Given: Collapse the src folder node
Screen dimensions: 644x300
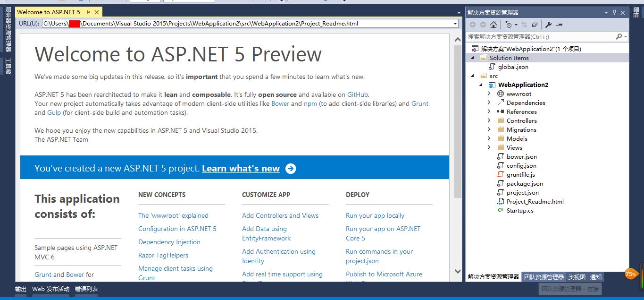Looking at the screenshot, I should coord(473,76).
